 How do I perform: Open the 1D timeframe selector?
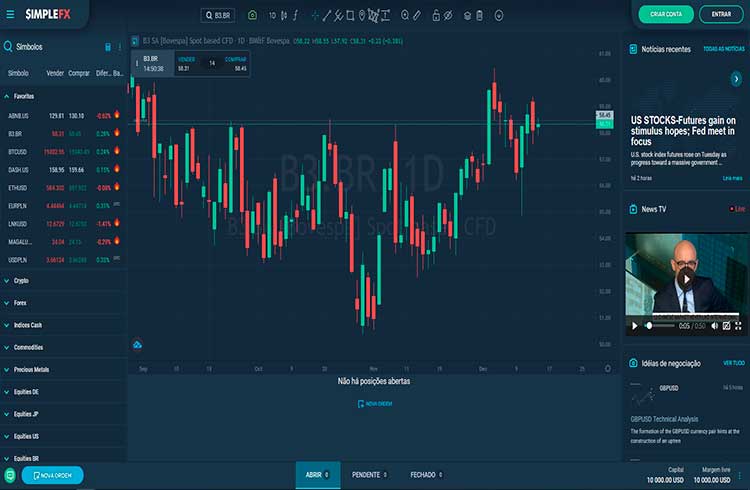point(272,15)
